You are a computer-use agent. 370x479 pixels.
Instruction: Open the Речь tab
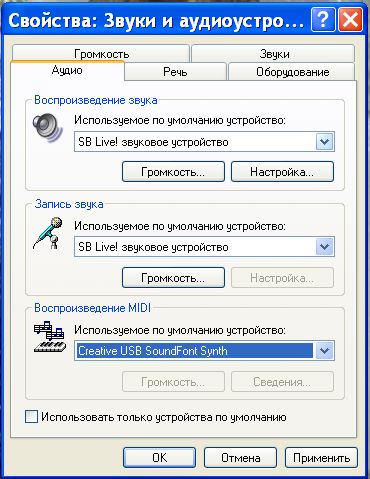pyautogui.click(x=175, y=72)
